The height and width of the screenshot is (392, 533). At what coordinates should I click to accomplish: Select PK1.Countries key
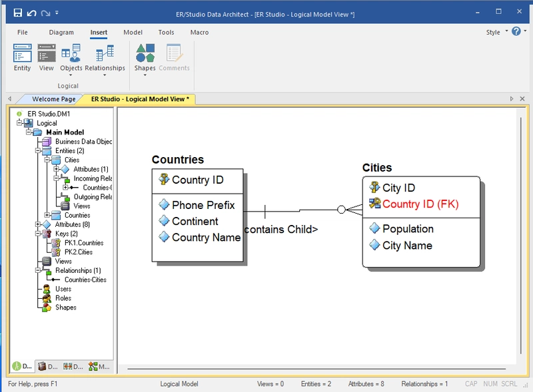coord(84,243)
